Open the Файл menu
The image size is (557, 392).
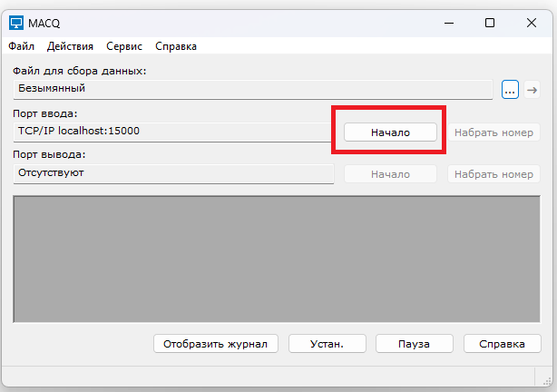coord(22,46)
